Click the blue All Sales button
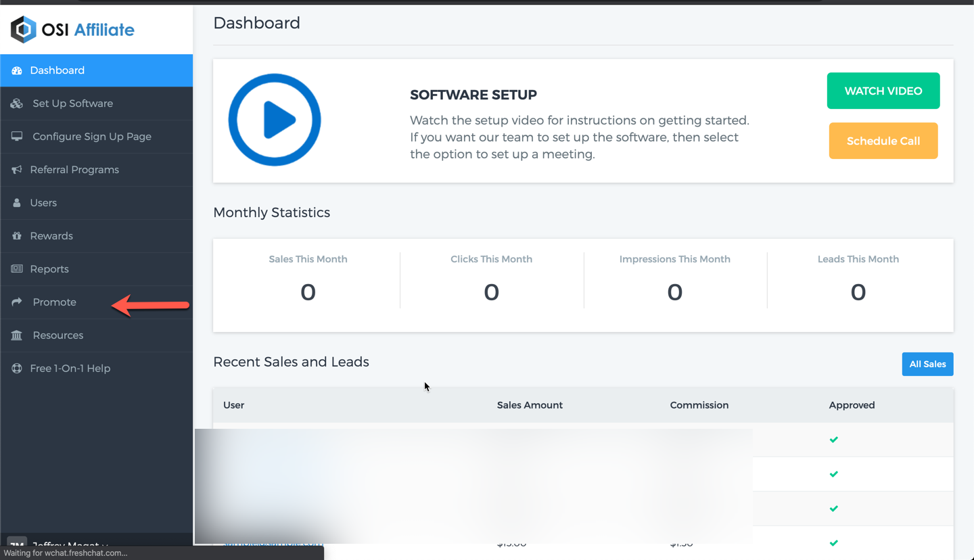Viewport: 974px width, 560px height. coord(927,364)
